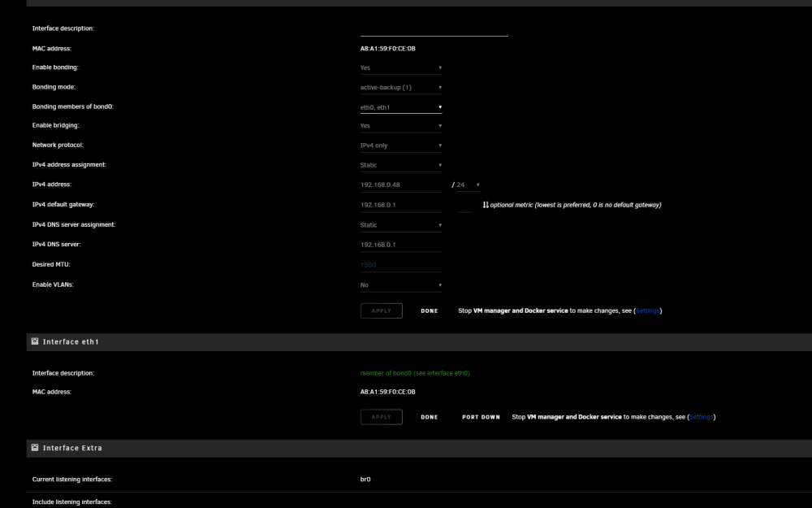The height and width of the screenshot is (508, 812).
Task: Open Bonding members of bond0 dropdown
Action: [x=401, y=107]
